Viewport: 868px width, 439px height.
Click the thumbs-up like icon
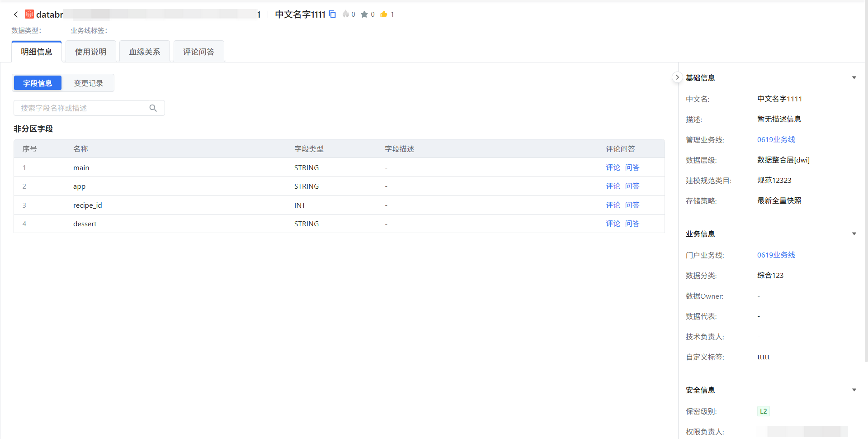tap(383, 14)
